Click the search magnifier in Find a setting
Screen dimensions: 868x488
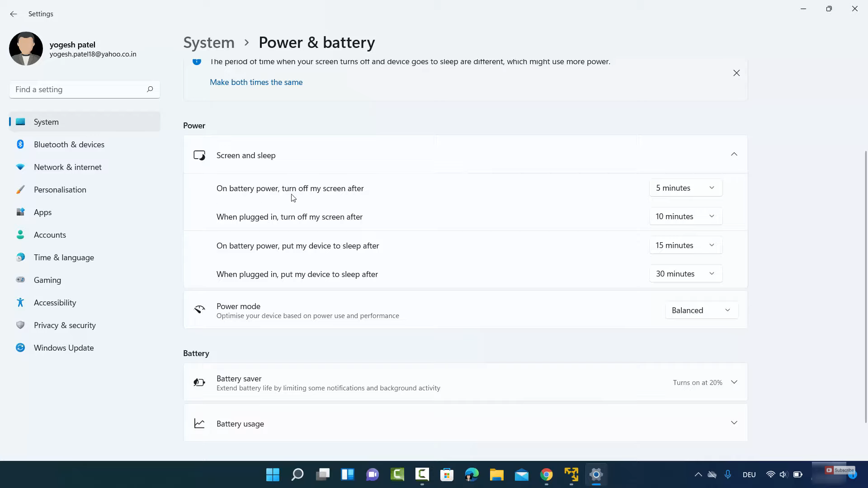[150, 89]
